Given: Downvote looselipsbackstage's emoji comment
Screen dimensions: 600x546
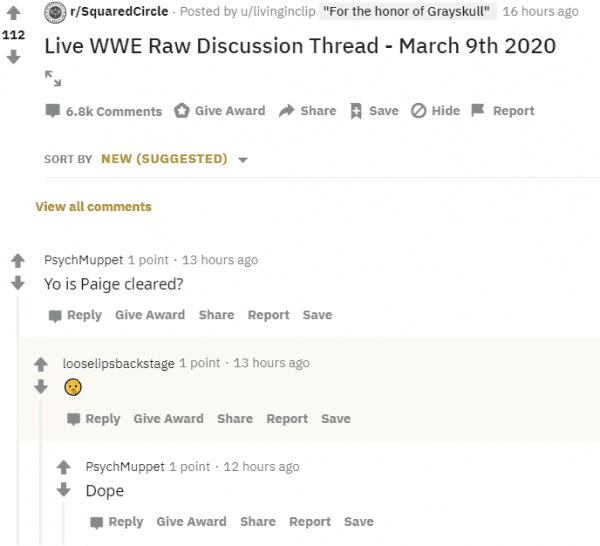Looking at the screenshot, I should pos(41,386).
